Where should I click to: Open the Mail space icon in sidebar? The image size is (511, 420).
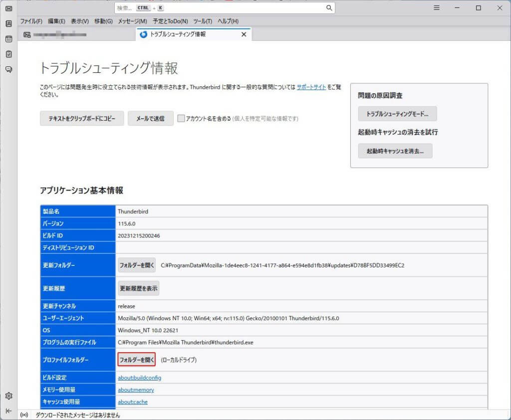(8, 8)
